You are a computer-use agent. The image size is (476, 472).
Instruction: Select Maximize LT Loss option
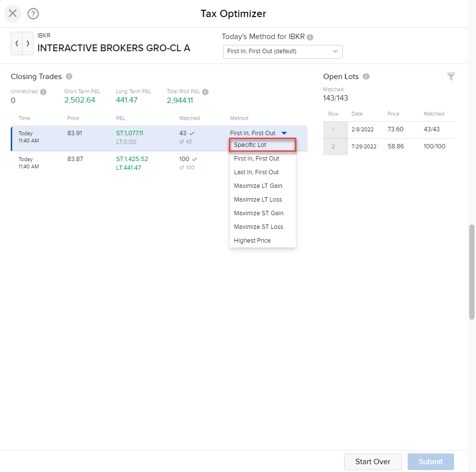click(x=257, y=199)
